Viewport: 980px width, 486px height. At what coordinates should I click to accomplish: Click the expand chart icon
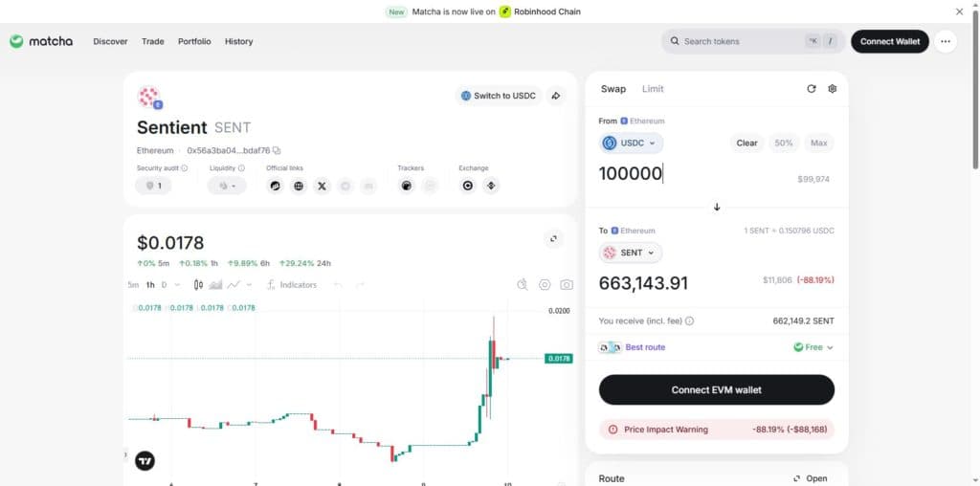(553, 238)
